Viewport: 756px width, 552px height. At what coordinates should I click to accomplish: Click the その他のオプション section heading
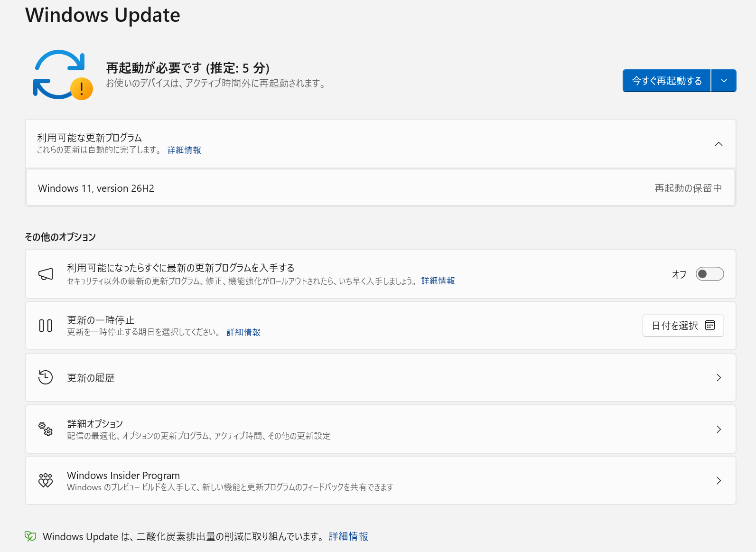tap(60, 237)
